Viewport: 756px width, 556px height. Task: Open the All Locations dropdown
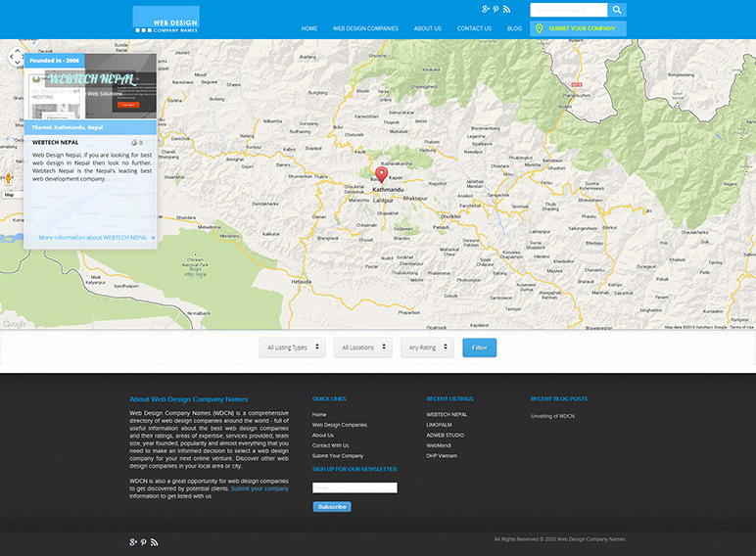click(363, 347)
